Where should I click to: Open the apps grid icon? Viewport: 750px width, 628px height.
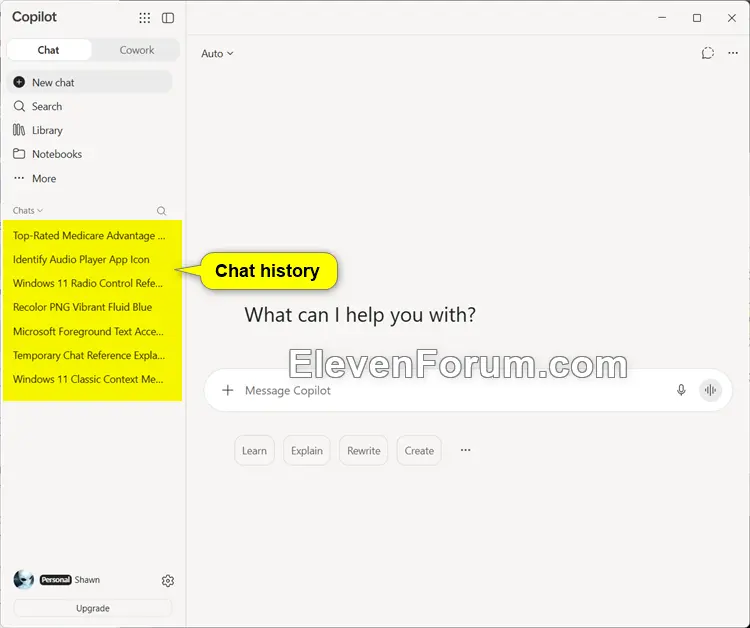[x=144, y=18]
